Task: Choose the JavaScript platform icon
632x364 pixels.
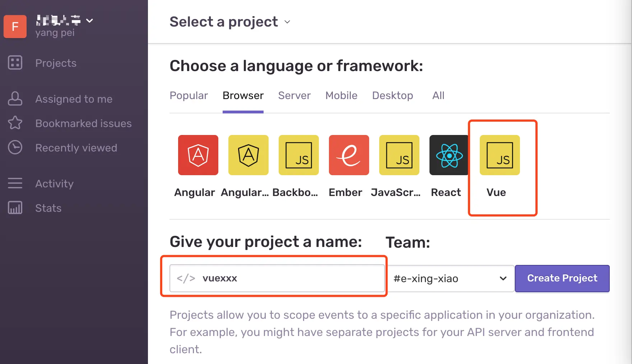Action: tap(399, 155)
